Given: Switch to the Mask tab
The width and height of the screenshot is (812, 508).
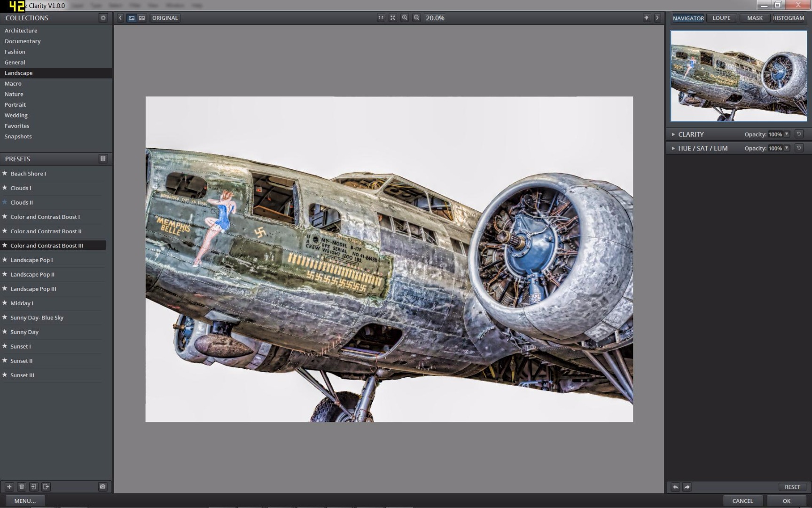Looking at the screenshot, I should point(755,18).
